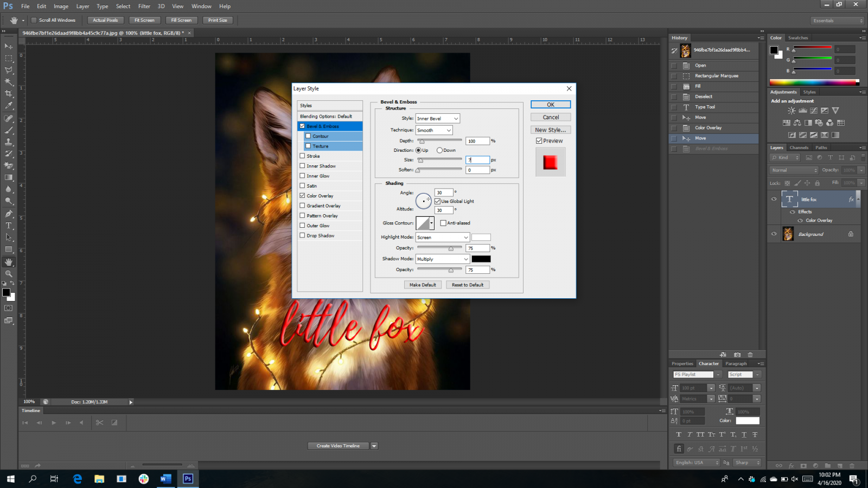The image size is (868, 488).
Task: Select the Horizontal Type tool
Action: click(x=9, y=226)
